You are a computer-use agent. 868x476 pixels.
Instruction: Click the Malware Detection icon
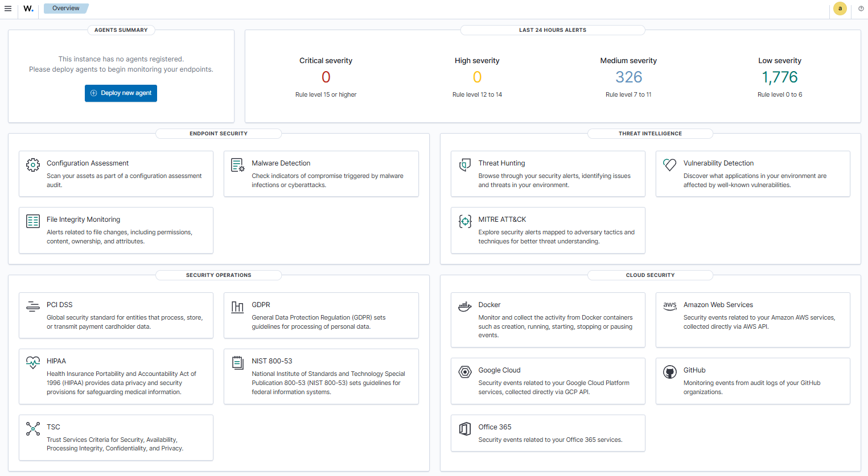pyautogui.click(x=237, y=165)
